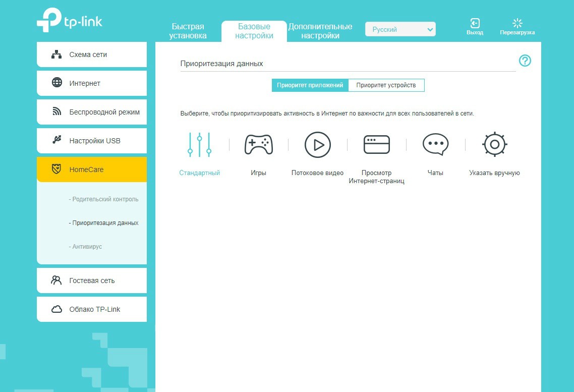574x392 pixels.
Task: Open the help question mark icon
Action: (x=525, y=61)
